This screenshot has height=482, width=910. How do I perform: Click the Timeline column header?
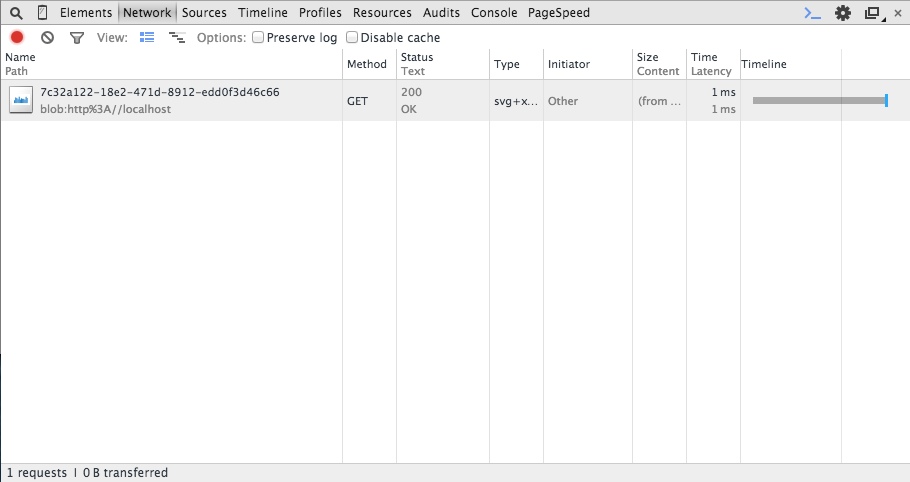[x=764, y=64]
